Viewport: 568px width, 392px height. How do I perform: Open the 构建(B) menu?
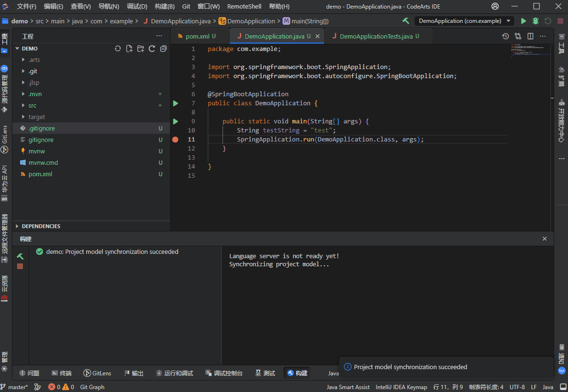[x=164, y=6]
